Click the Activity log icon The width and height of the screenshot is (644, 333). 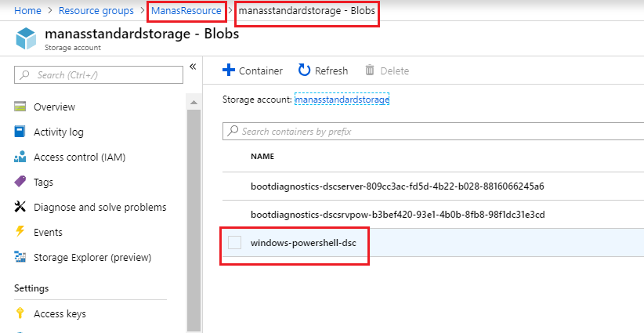[20, 132]
